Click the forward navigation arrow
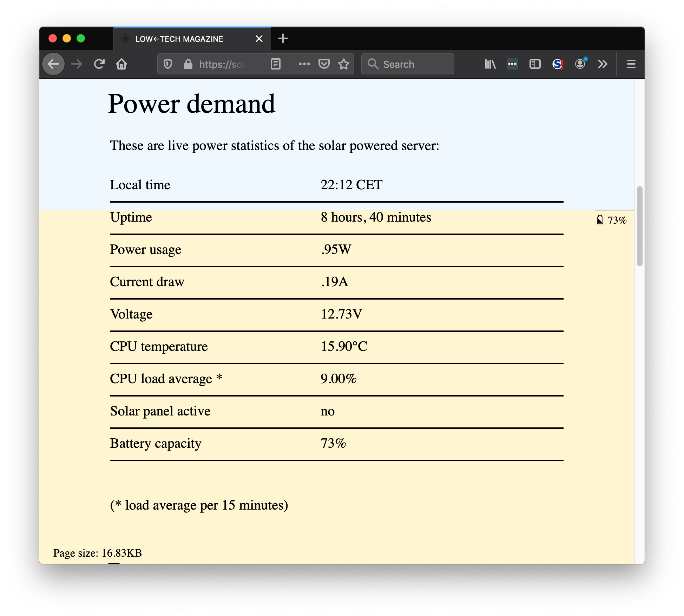 [x=77, y=64]
